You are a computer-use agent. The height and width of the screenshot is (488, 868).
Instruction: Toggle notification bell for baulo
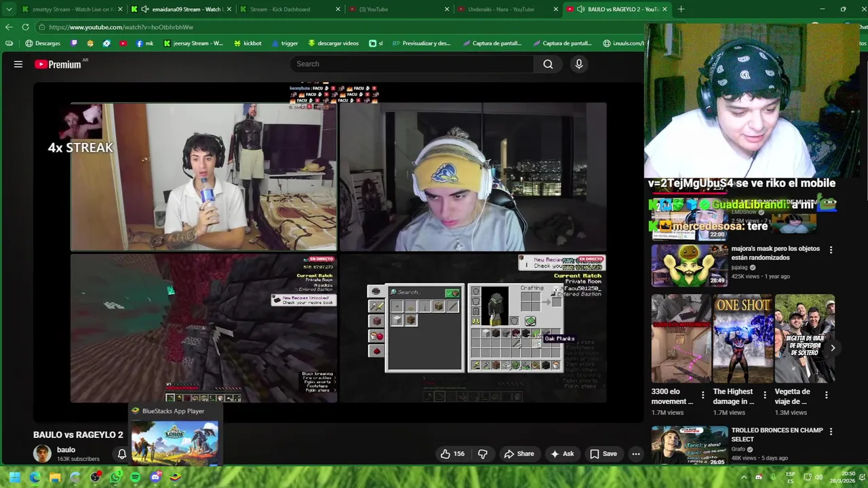coord(122,454)
